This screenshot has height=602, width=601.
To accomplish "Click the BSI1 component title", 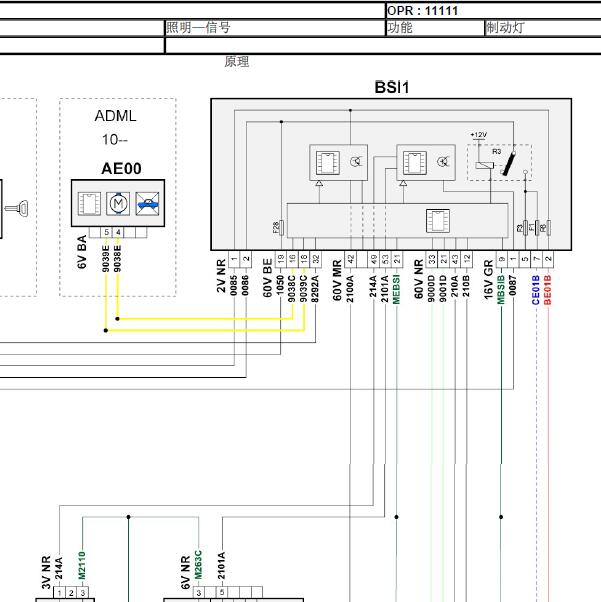I will 392,87.
